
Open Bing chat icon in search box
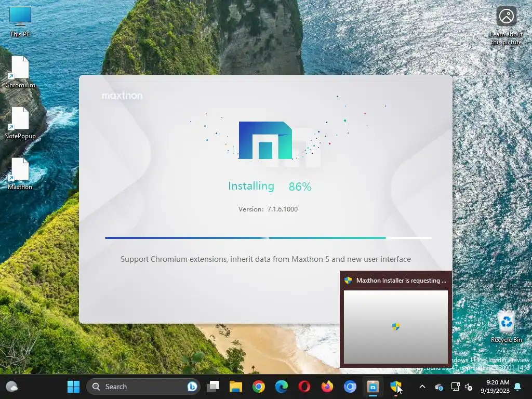click(192, 387)
